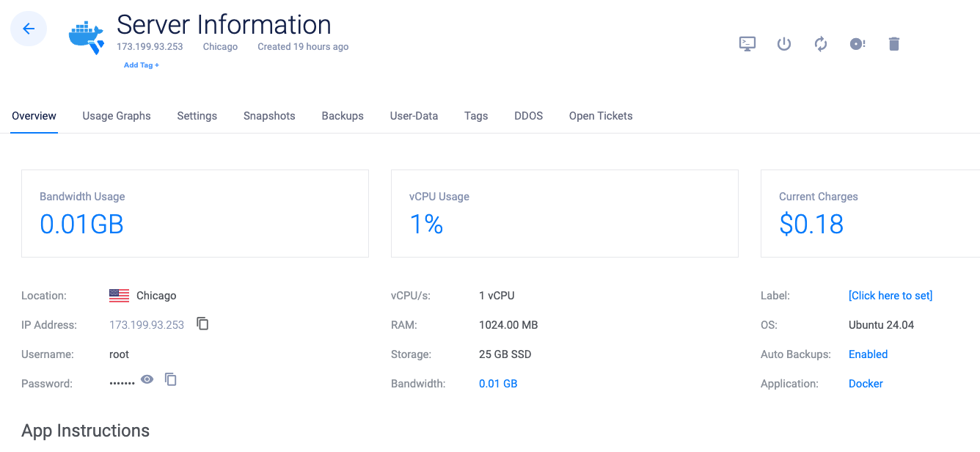Viewport: 980px width, 452px height.
Task: Copy the IP address with copy icon
Action: pyautogui.click(x=203, y=324)
